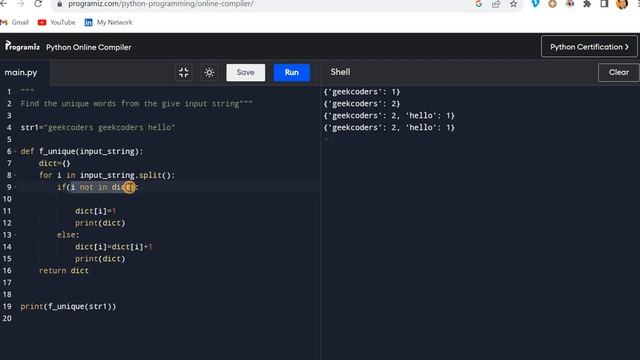This screenshot has height=360, width=640.
Task: Toggle the editor fullscreen icon
Action: 184,73
